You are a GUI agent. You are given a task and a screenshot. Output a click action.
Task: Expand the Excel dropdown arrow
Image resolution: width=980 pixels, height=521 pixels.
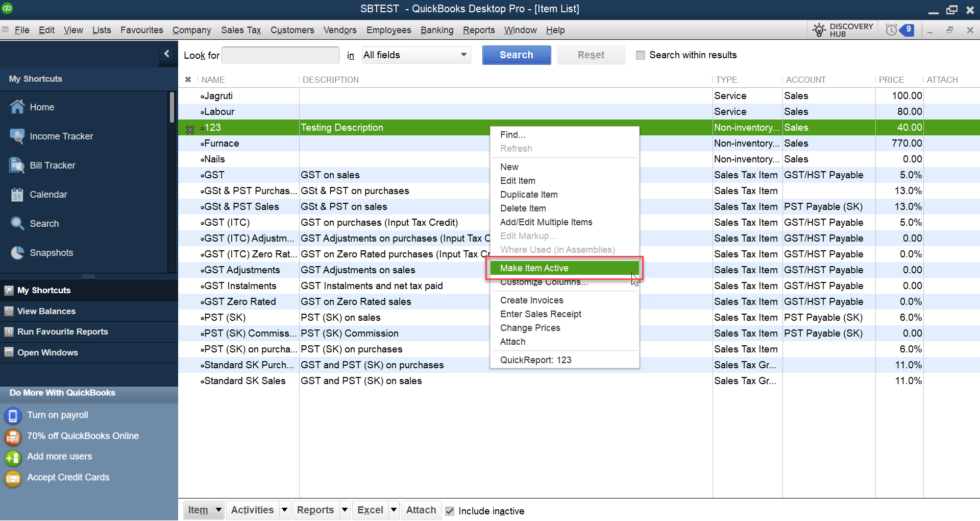click(x=394, y=510)
